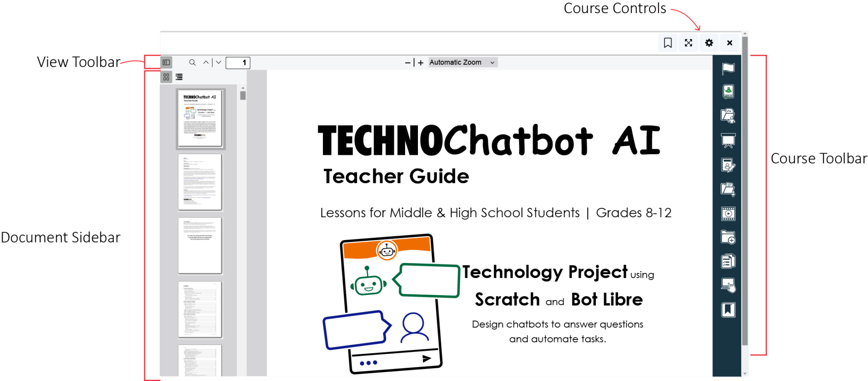Open the video filmstrip play icon

(728, 213)
